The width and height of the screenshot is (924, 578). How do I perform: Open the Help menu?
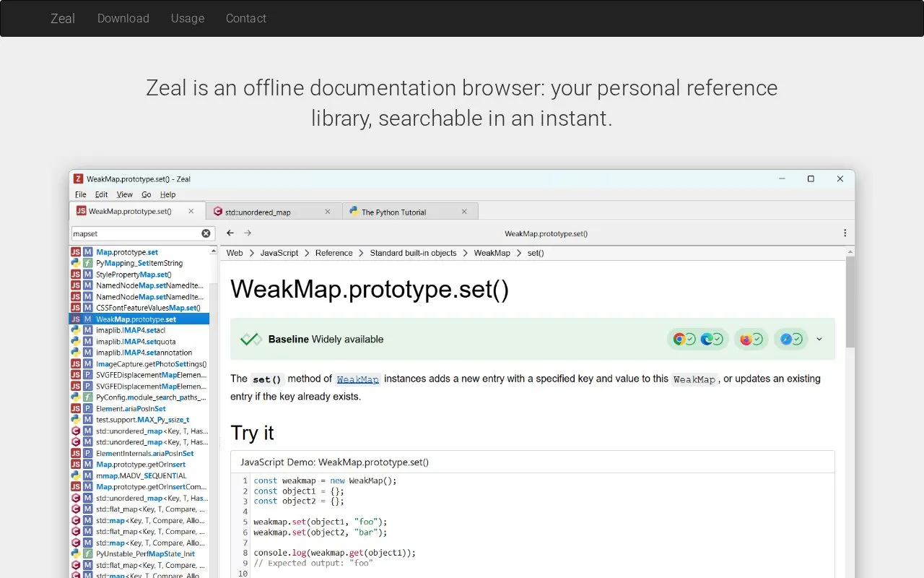(168, 194)
